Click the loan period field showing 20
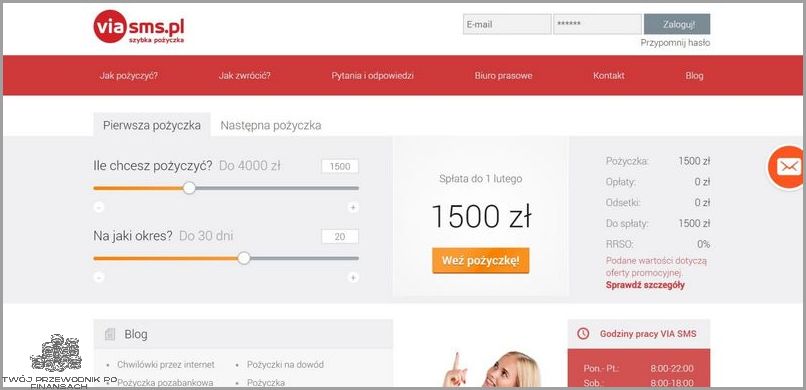 tap(340, 236)
